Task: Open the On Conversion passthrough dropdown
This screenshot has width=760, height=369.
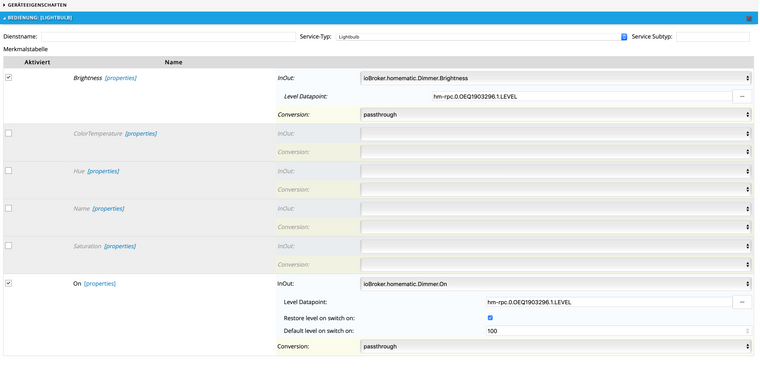Action: click(556, 347)
